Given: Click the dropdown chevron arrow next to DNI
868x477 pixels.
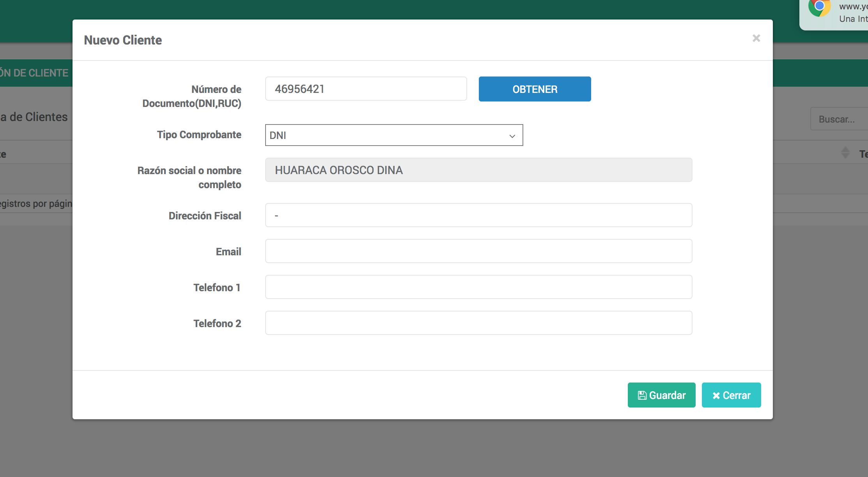Looking at the screenshot, I should [x=512, y=136].
